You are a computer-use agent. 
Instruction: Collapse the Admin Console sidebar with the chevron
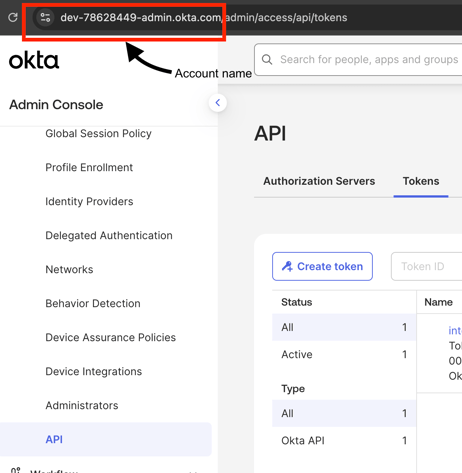[x=218, y=103]
